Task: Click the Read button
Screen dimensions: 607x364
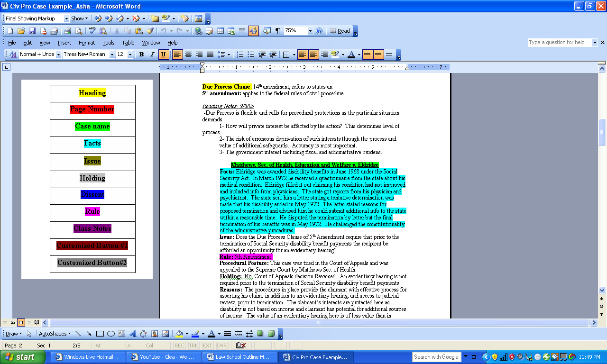Action: [x=340, y=31]
